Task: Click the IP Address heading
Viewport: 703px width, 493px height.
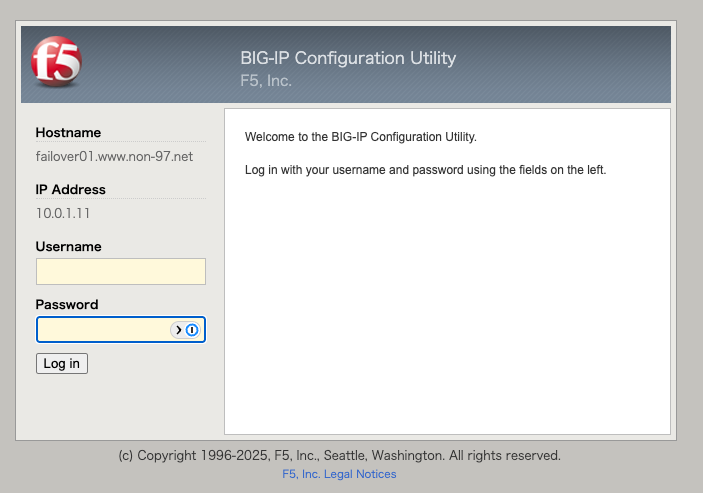Action: tap(70, 190)
